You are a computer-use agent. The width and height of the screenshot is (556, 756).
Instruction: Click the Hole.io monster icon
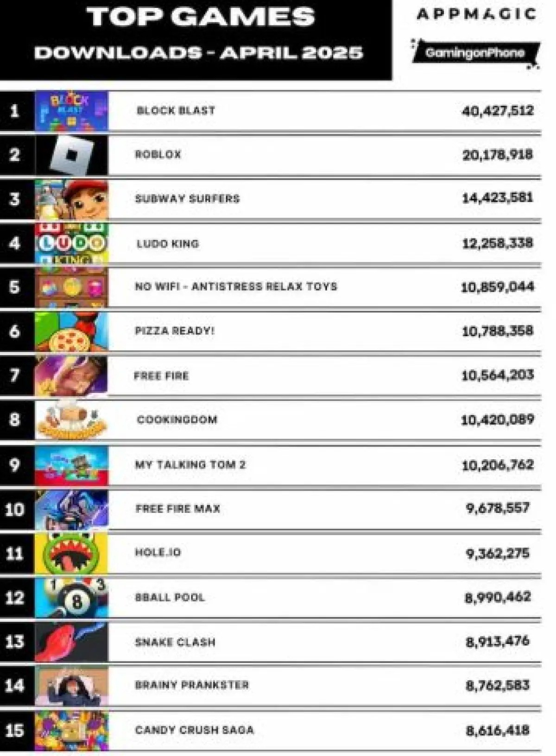(71, 553)
